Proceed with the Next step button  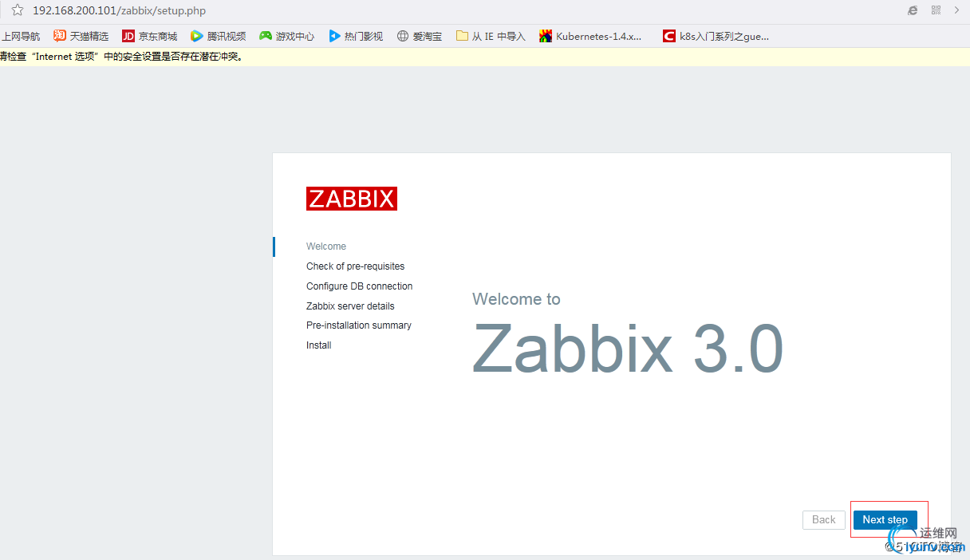pyautogui.click(x=885, y=520)
